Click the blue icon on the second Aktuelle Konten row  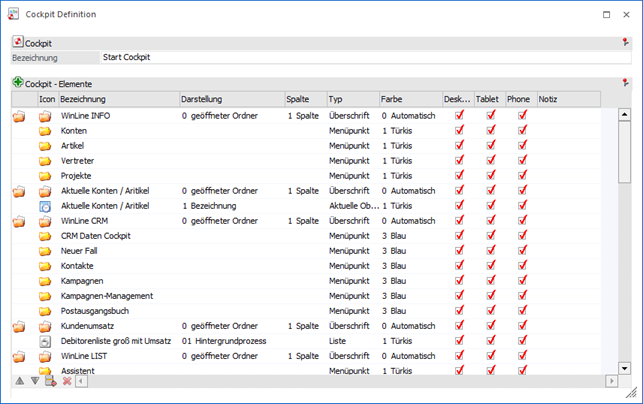point(45,205)
